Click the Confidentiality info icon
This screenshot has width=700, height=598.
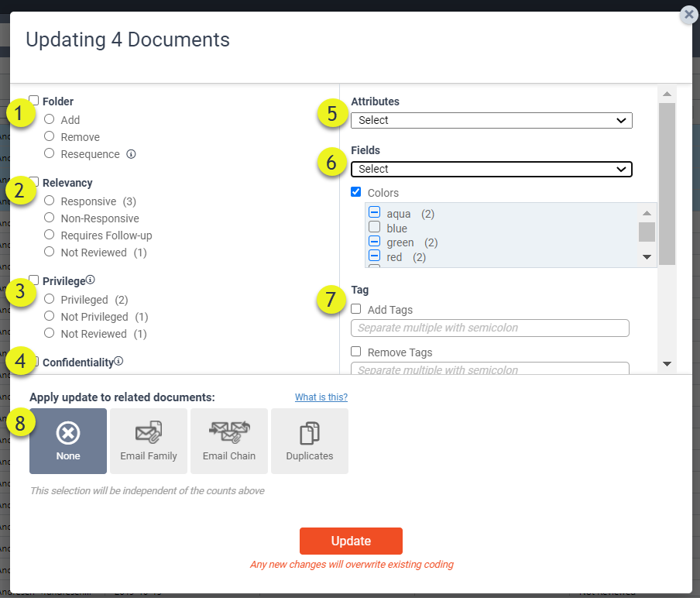click(x=118, y=361)
